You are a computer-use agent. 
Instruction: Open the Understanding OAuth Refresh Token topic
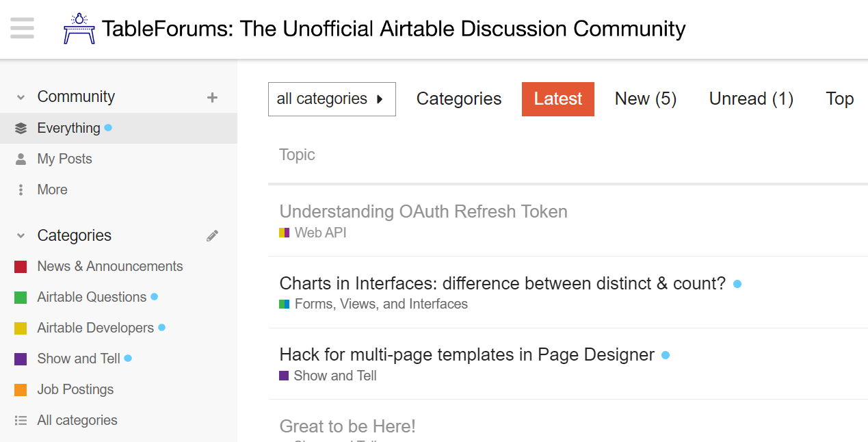coord(423,211)
